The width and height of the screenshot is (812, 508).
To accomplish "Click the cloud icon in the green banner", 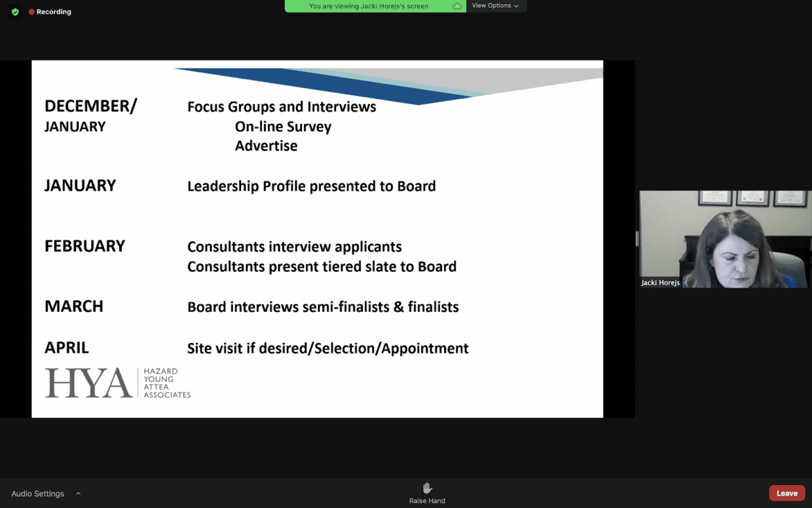I will click(457, 6).
